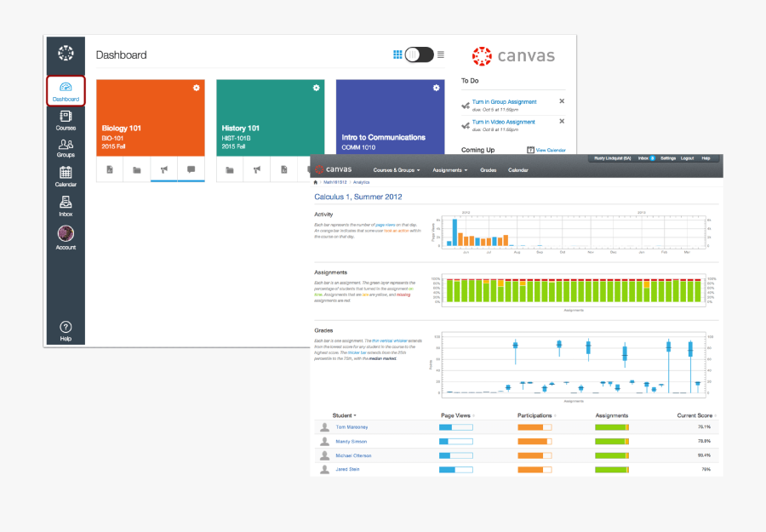Image resolution: width=766 pixels, height=532 pixels.
Task: Open Biology 101 card settings gear
Action: (197, 88)
